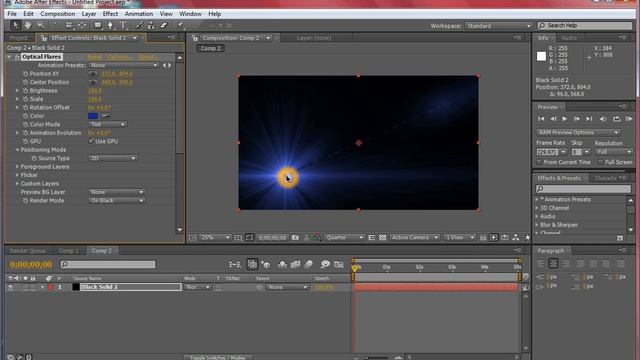Expand the Flicker group
Image resolution: width=640 pixels, height=360 pixels.
click(x=17, y=175)
